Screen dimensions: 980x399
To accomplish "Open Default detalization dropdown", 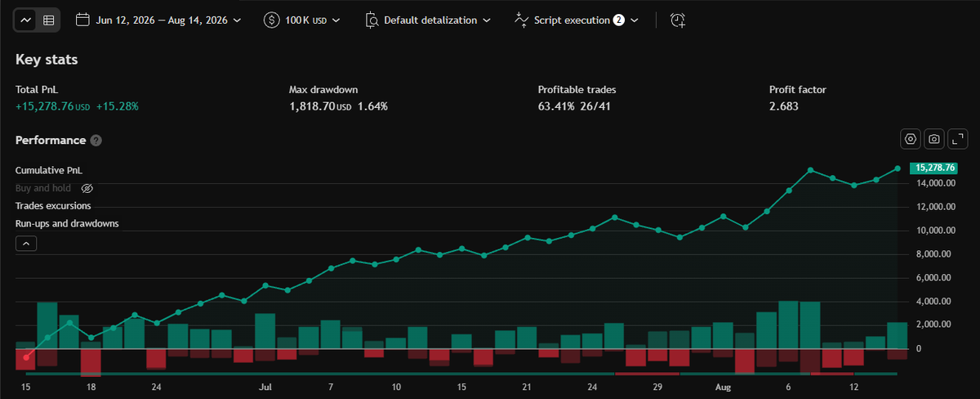I will [428, 20].
